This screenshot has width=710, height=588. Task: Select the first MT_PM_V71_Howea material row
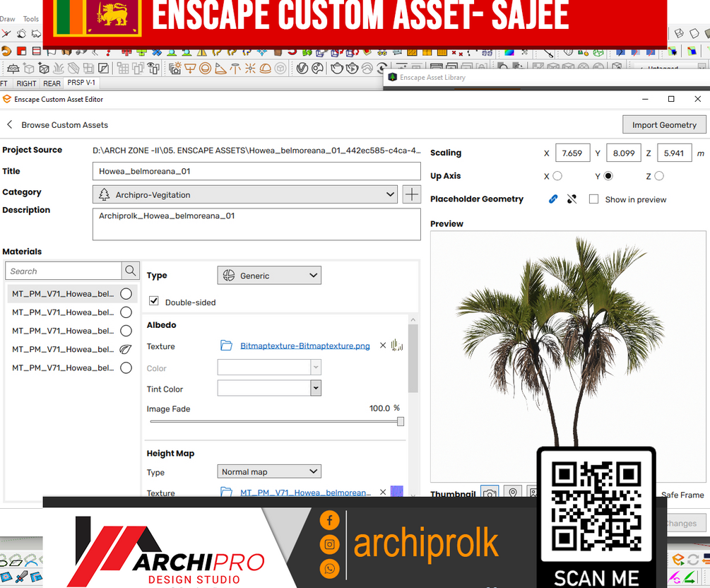tap(72, 293)
